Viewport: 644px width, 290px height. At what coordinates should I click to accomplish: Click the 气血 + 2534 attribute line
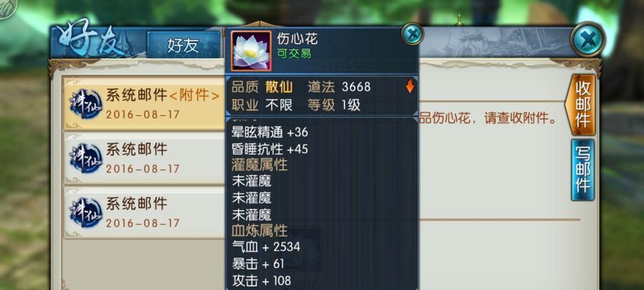(x=266, y=247)
